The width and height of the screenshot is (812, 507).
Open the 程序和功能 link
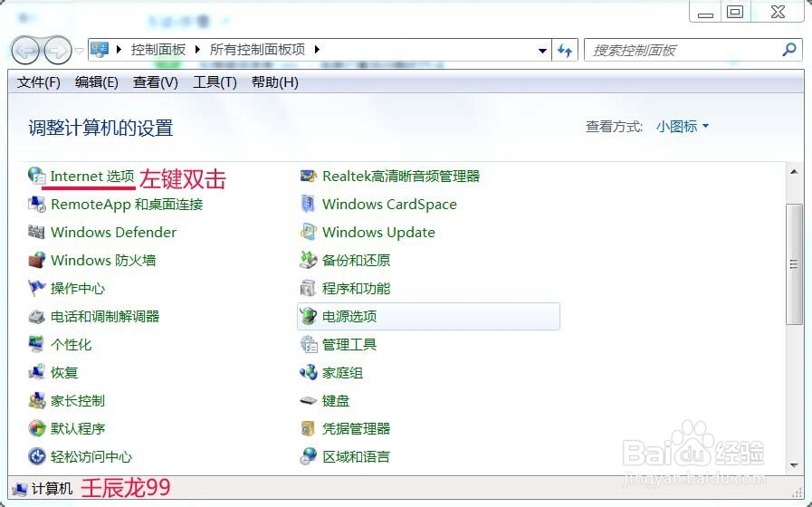coord(356,288)
